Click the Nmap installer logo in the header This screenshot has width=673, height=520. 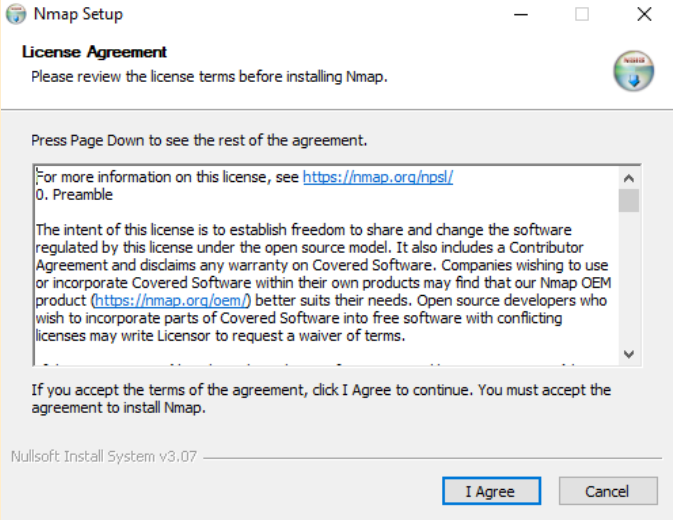pos(634,71)
